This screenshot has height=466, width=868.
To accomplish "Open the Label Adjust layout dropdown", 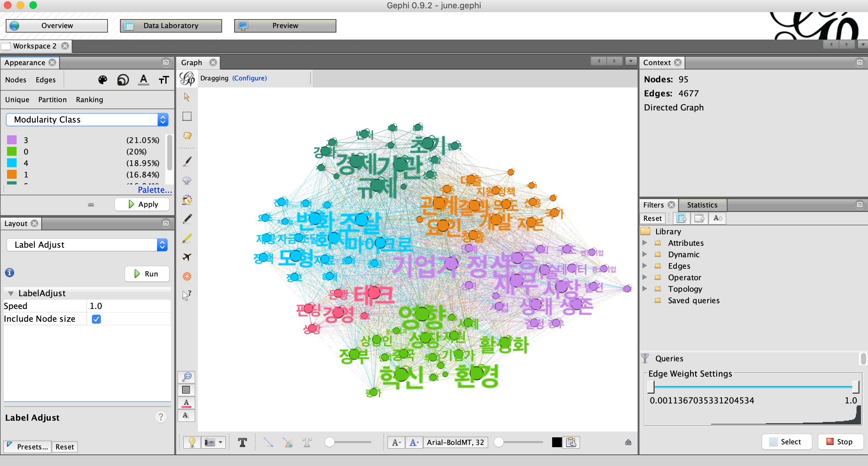I will pos(87,244).
